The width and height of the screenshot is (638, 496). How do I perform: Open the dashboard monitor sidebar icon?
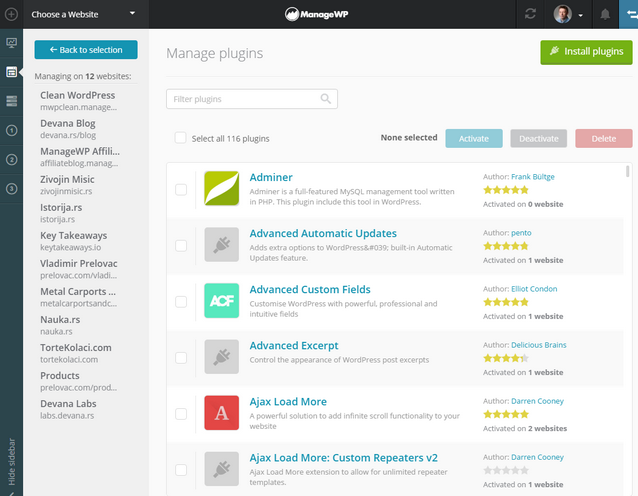(11, 43)
